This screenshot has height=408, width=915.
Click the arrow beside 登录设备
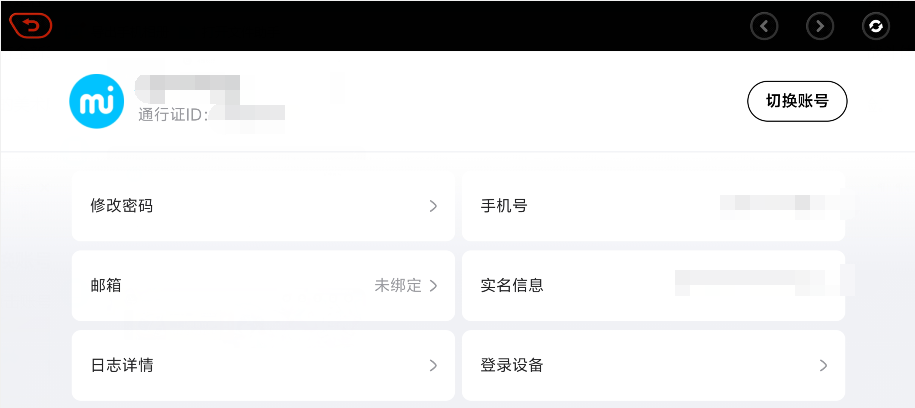click(823, 365)
